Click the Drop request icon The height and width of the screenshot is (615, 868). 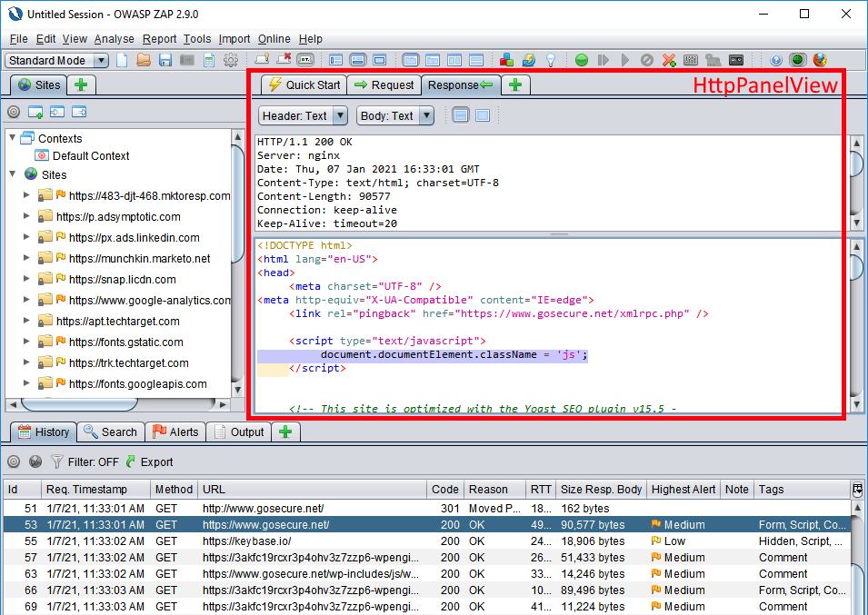pyautogui.click(x=646, y=60)
